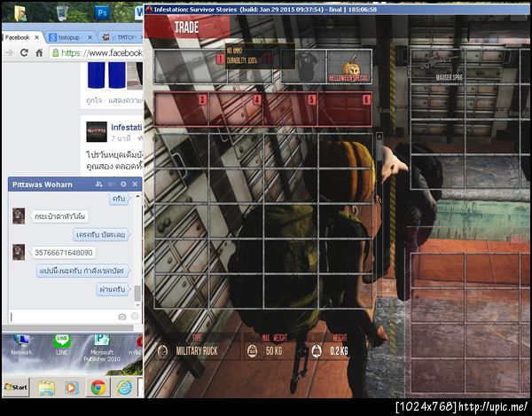Attach a photo using chat camera icon
532x416 pixels.
[x=122, y=317]
